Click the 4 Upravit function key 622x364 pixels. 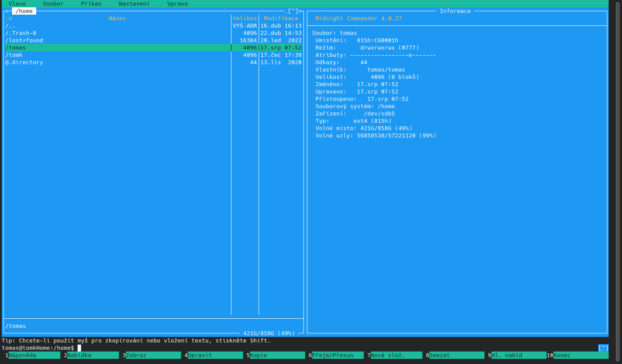[x=214, y=355]
